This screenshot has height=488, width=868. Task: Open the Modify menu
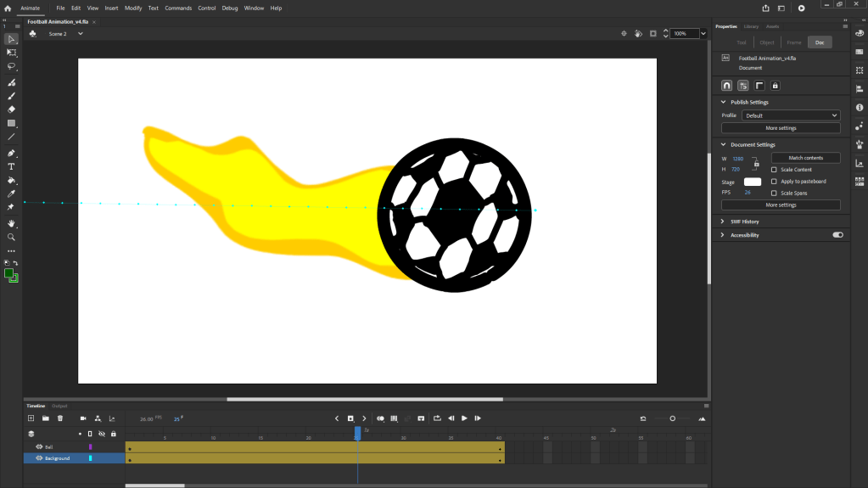click(133, 8)
